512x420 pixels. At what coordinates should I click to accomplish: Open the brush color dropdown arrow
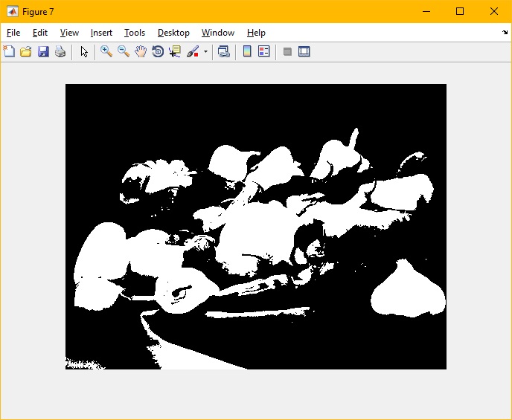[205, 52]
